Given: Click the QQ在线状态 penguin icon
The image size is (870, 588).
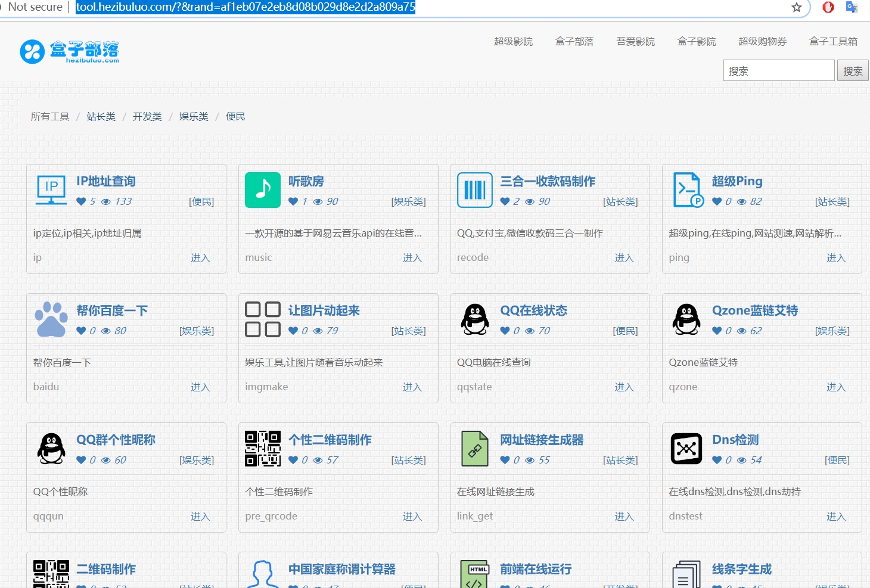Looking at the screenshot, I should 475,319.
